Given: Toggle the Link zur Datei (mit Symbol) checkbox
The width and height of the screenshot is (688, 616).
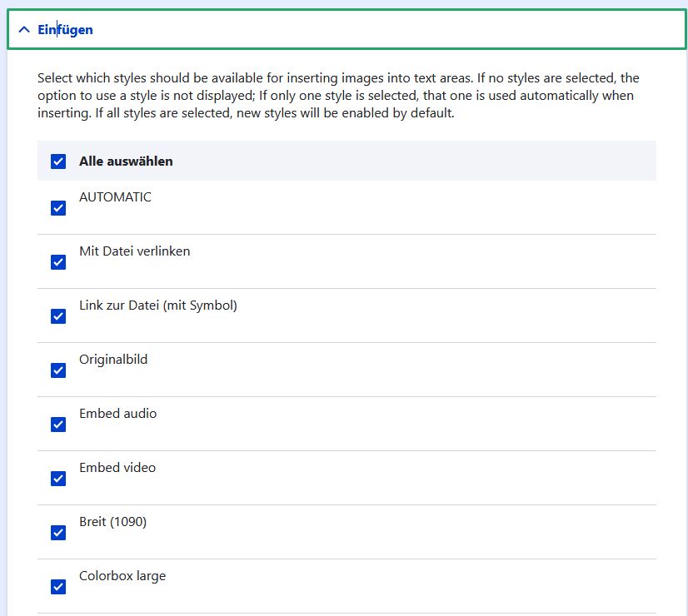Looking at the screenshot, I should pos(58,316).
